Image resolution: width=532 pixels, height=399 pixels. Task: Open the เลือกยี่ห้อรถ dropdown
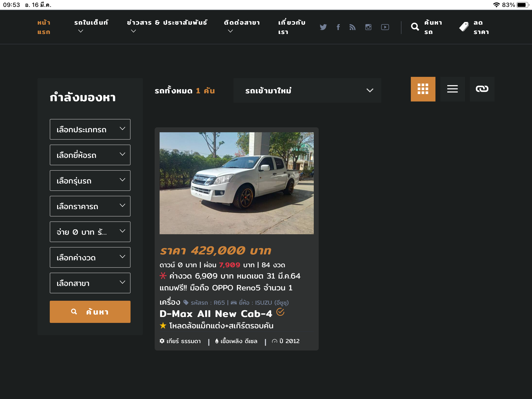(90, 155)
